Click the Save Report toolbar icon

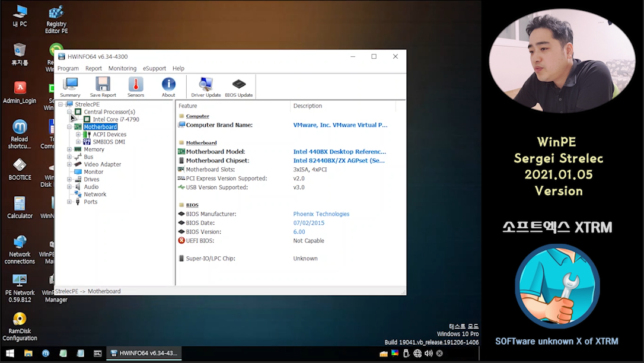coord(103,87)
